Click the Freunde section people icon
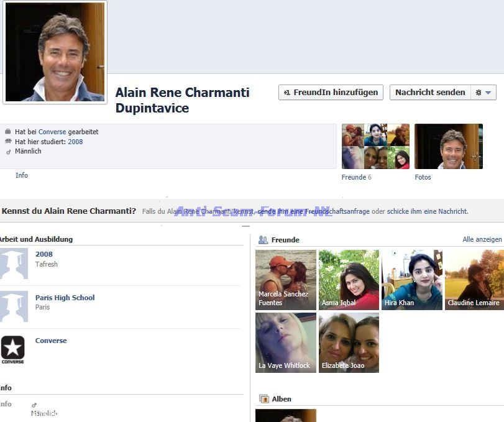The width and height of the screenshot is (504, 422). click(263, 240)
